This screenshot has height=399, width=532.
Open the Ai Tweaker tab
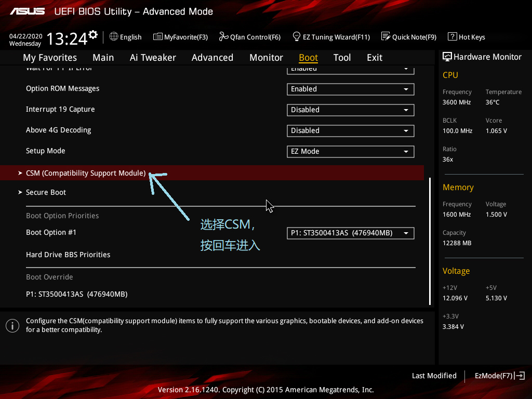153,58
